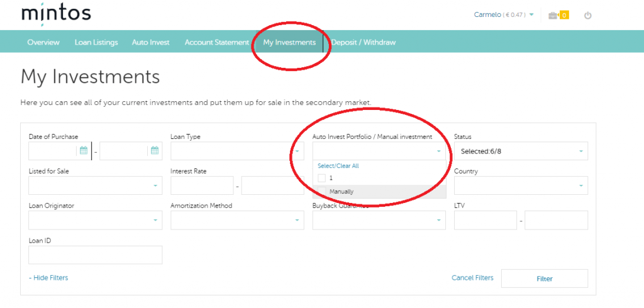644x308 pixels.
Task: Check the portfolio '1' checkbox
Action: click(x=322, y=179)
